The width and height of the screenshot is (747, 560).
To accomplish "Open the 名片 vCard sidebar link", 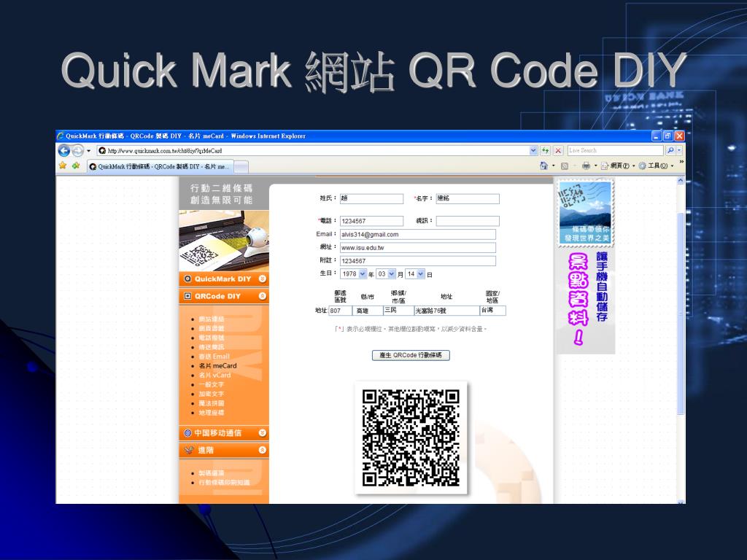I will pyautogui.click(x=215, y=376).
